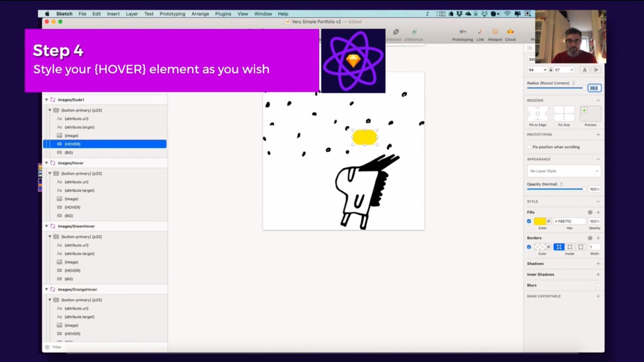
Task: Disable the yellow Fill checkbox
Action: pyautogui.click(x=529, y=221)
